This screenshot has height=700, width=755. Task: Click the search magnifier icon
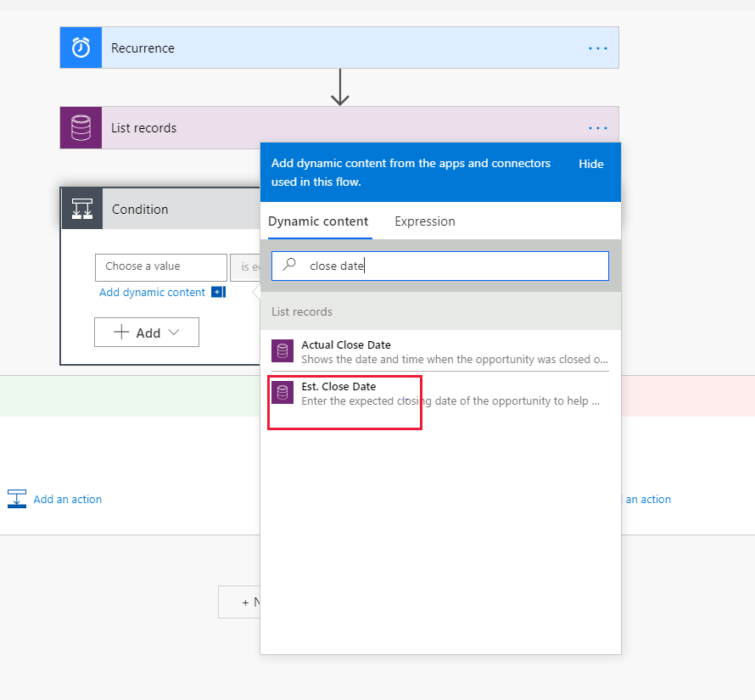tap(289, 265)
